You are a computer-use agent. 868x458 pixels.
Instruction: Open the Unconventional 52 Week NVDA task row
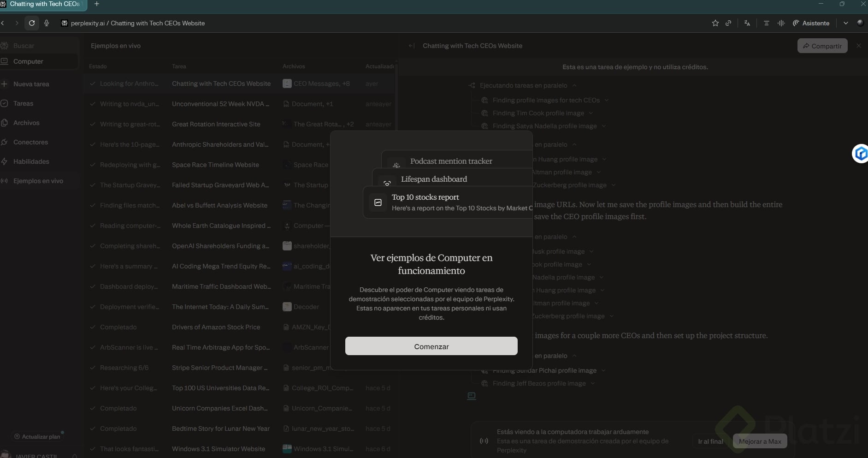240,104
